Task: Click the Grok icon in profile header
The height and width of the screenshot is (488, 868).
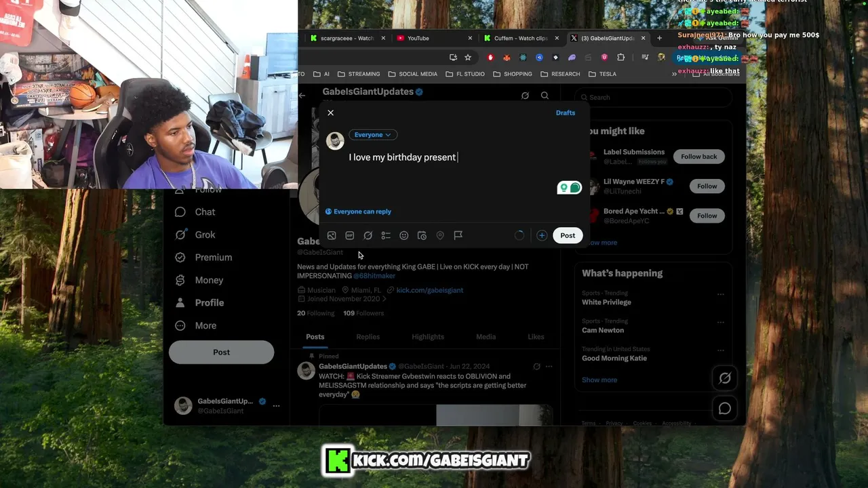Action: coord(525,96)
